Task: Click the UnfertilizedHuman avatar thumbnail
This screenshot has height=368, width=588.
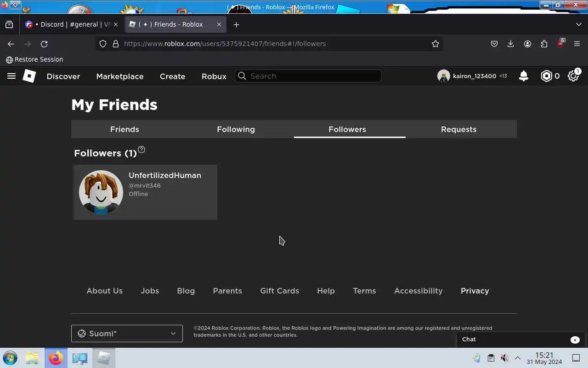Action: (x=101, y=192)
